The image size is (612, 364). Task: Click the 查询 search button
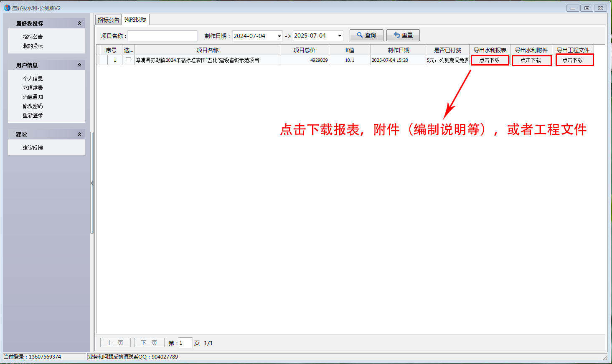[x=366, y=35]
